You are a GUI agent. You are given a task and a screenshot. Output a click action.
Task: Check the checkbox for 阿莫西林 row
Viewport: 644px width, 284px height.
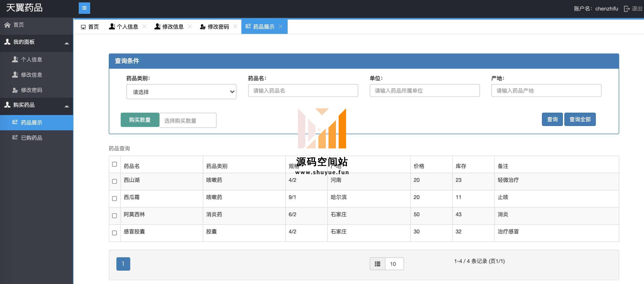[114, 216]
